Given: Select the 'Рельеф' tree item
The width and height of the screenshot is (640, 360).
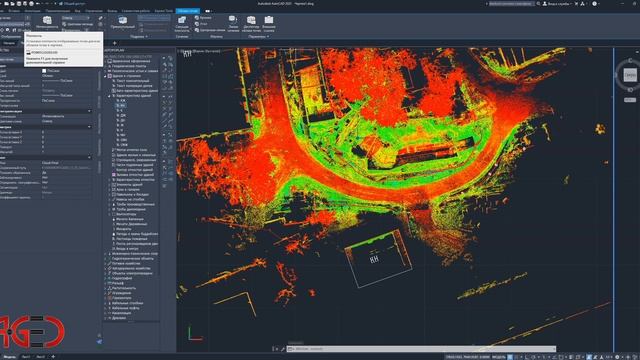Looking at the screenshot, I should (x=116, y=283).
